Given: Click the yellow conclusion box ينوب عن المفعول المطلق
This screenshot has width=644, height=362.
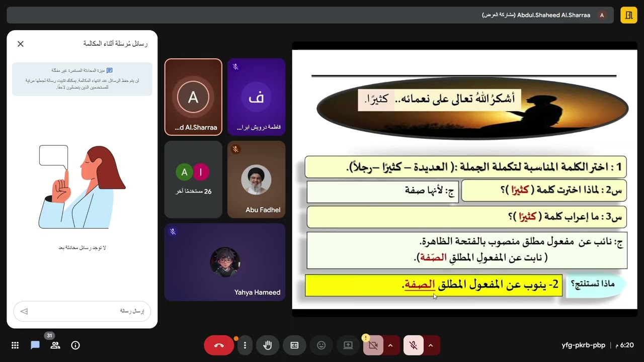Looking at the screenshot, I should click(x=434, y=285).
